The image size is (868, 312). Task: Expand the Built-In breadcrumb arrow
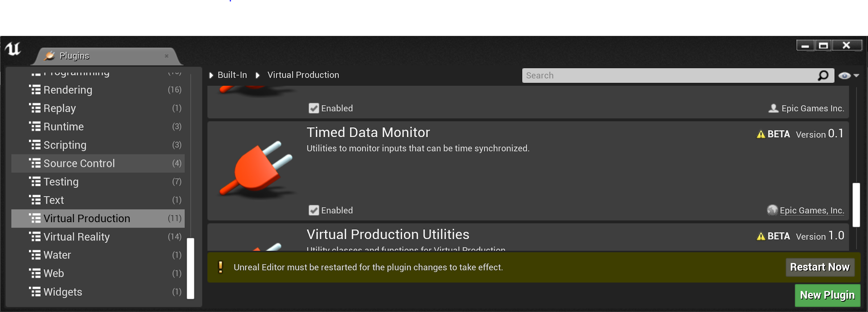coord(211,75)
